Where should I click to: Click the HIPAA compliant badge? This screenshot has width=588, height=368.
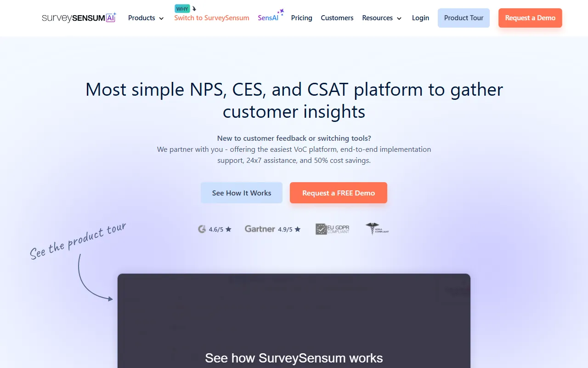pos(377,229)
